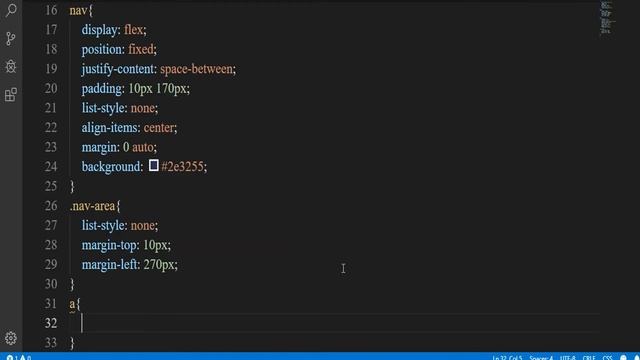
Task: Click the '#2e3255' hex value text
Action: (x=182, y=167)
